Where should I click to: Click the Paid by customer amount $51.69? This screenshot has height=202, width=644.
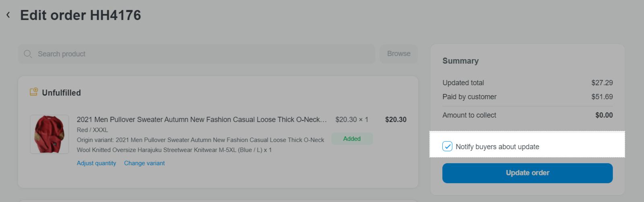click(x=602, y=97)
